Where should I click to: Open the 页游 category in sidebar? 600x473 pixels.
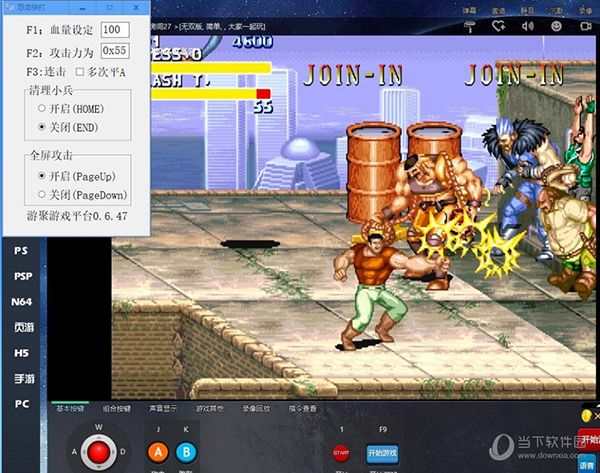24,327
